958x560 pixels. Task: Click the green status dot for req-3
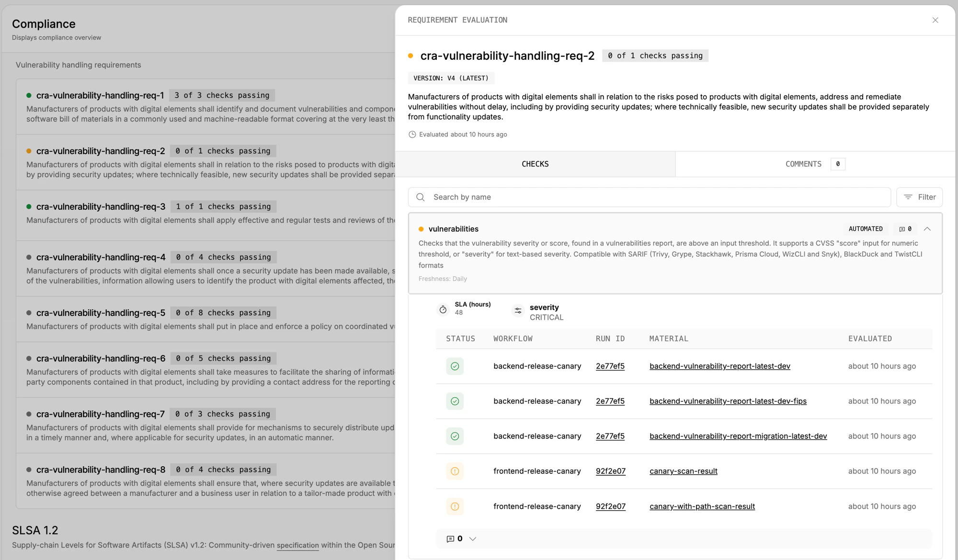point(29,207)
